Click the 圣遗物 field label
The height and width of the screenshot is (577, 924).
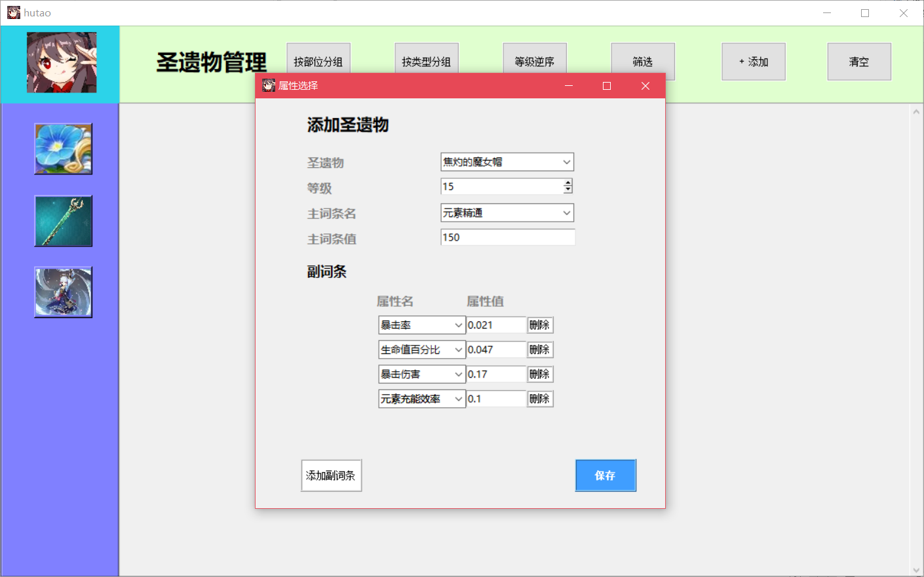tap(326, 163)
